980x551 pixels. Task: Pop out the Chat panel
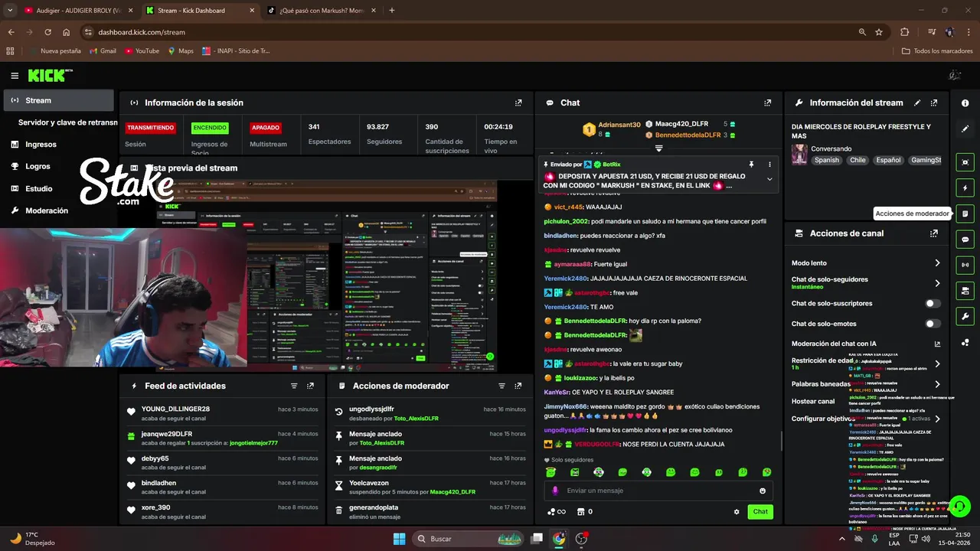pos(768,103)
